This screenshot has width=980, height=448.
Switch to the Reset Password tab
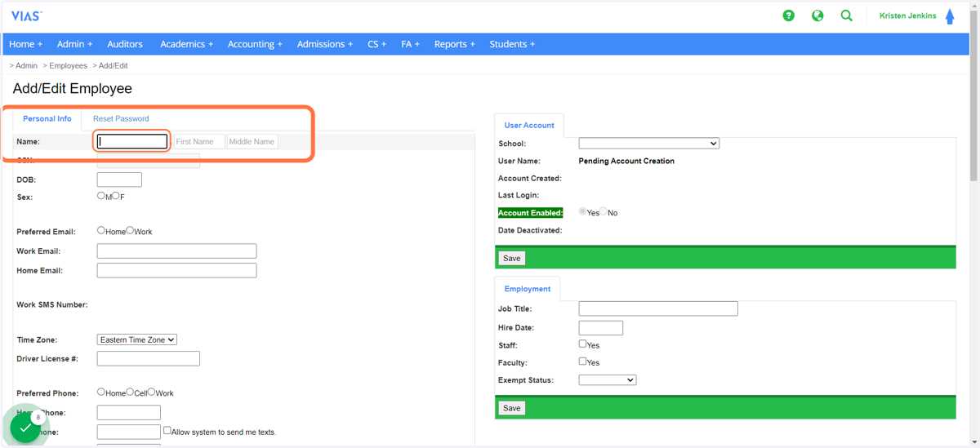tap(121, 119)
